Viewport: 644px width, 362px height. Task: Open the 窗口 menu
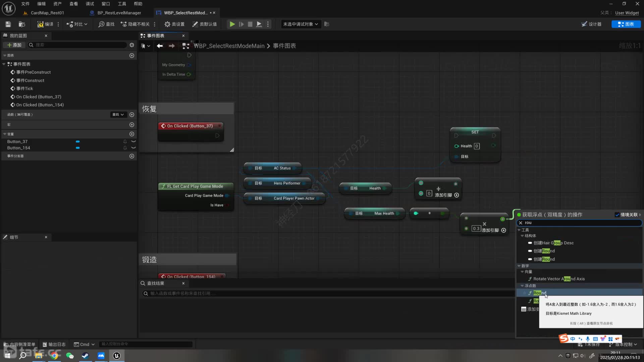106,4
